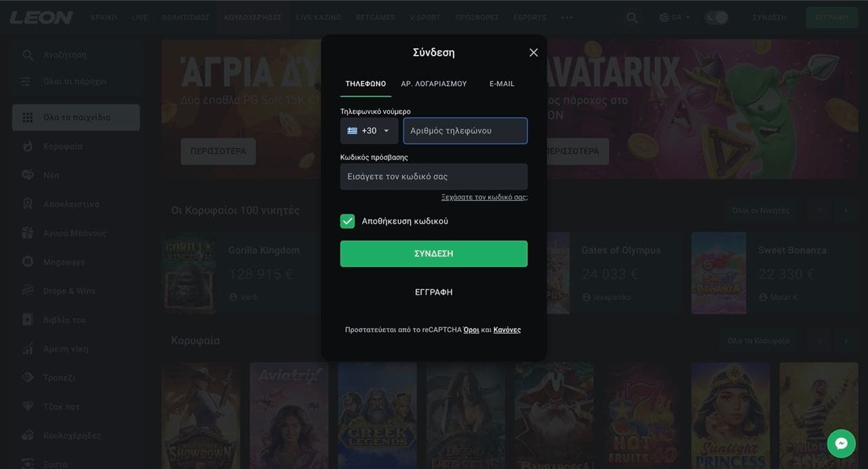Go to previous winners in Κορυφαίοι 100 νικητές

pos(820,210)
